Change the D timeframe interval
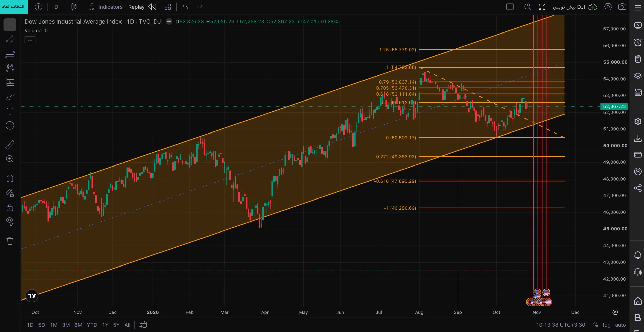 coord(56,7)
